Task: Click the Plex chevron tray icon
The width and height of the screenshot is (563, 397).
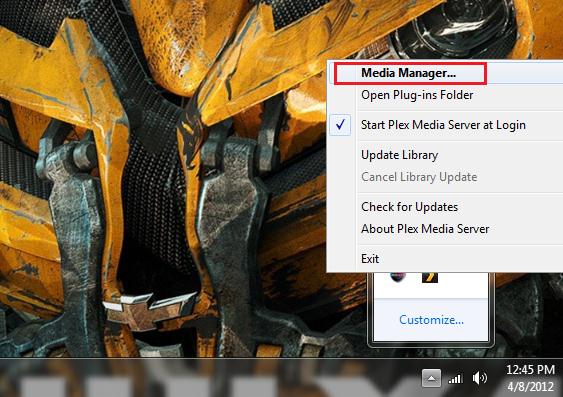Action: coord(430,277)
